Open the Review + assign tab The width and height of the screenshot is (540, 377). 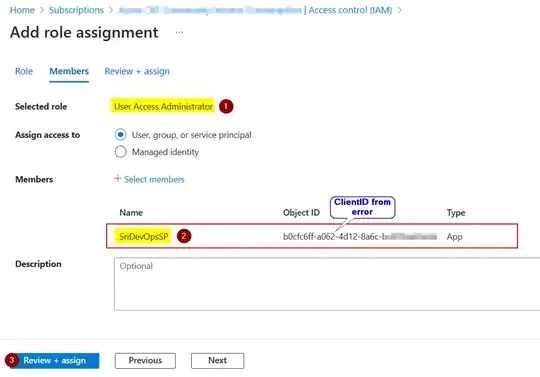click(137, 71)
